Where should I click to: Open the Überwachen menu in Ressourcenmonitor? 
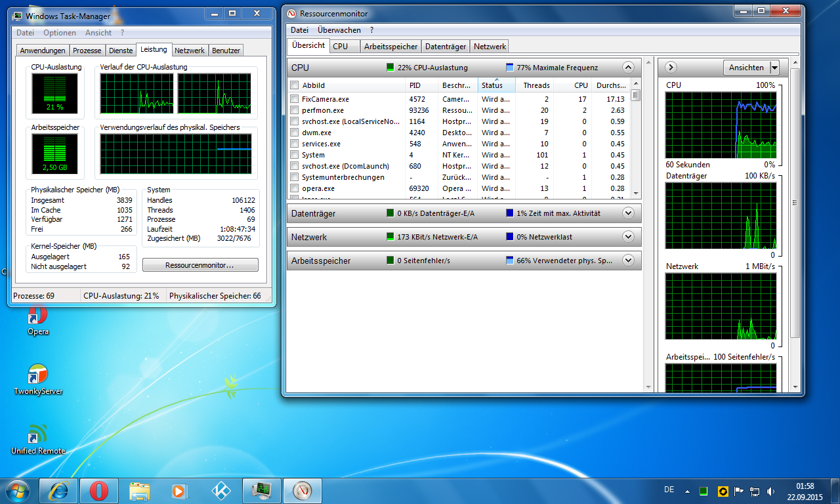[339, 30]
